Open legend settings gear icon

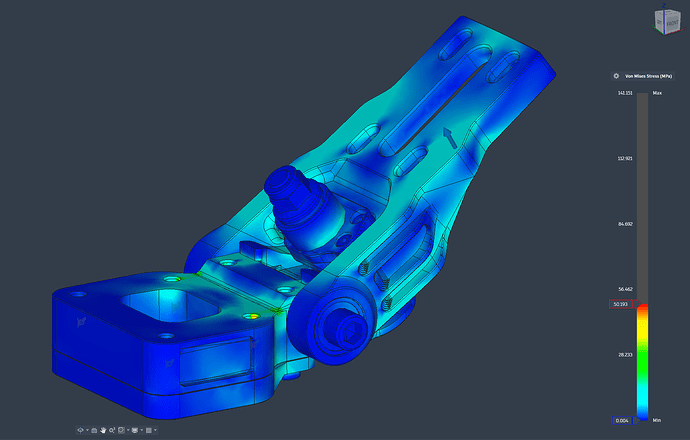tap(616, 76)
